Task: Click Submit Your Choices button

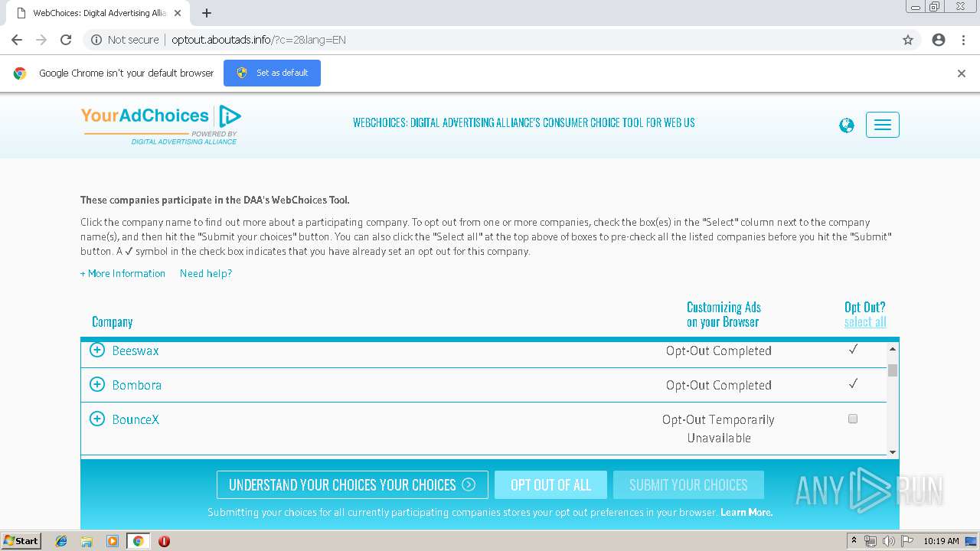Action: pyautogui.click(x=688, y=485)
